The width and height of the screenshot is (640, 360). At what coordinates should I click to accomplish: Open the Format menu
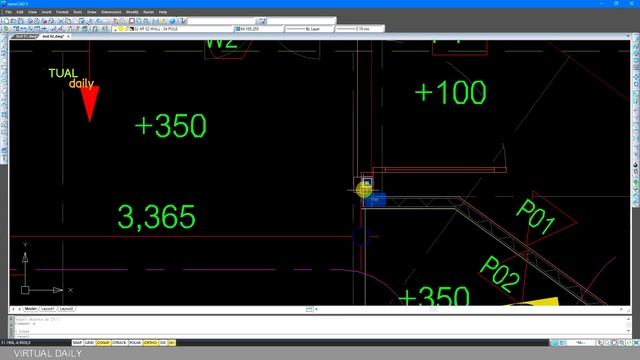point(62,12)
